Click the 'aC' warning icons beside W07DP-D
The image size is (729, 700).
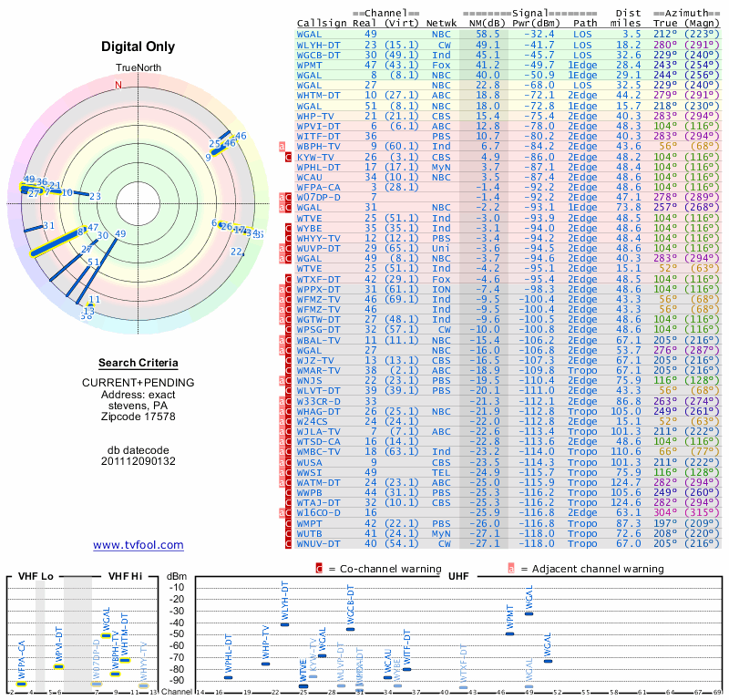[x=285, y=197]
